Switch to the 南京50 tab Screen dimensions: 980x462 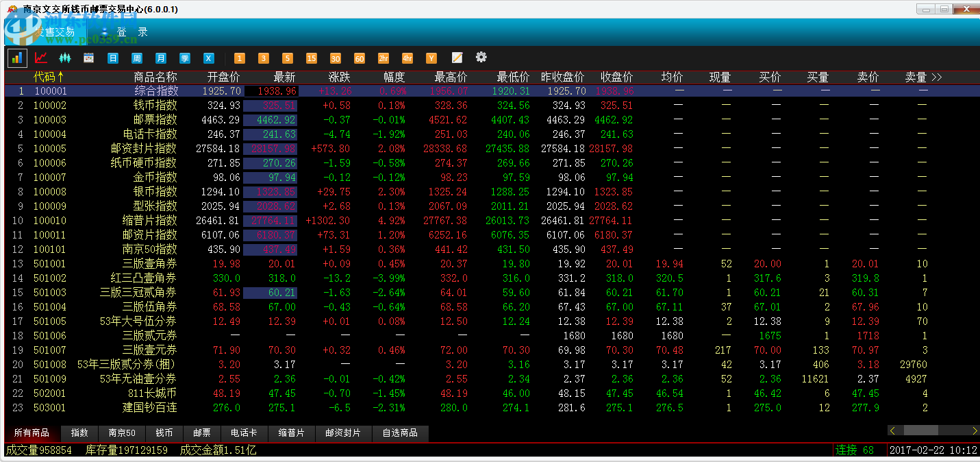pyautogui.click(x=123, y=433)
